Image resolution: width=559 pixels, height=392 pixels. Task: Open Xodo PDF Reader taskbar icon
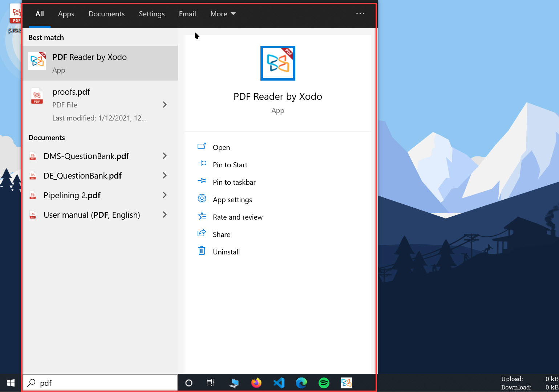coord(347,383)
